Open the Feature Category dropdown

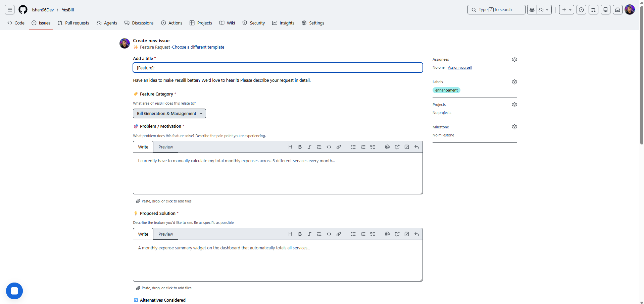coord(169,113)
